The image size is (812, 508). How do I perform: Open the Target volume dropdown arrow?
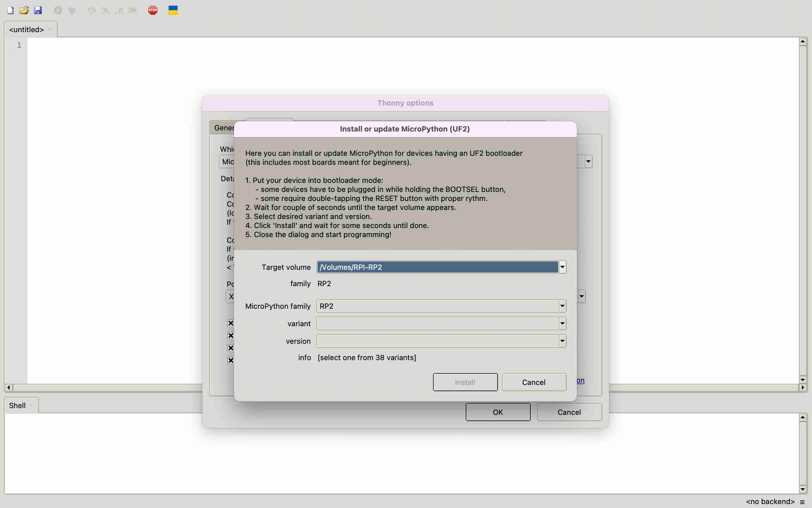[563, 267]
